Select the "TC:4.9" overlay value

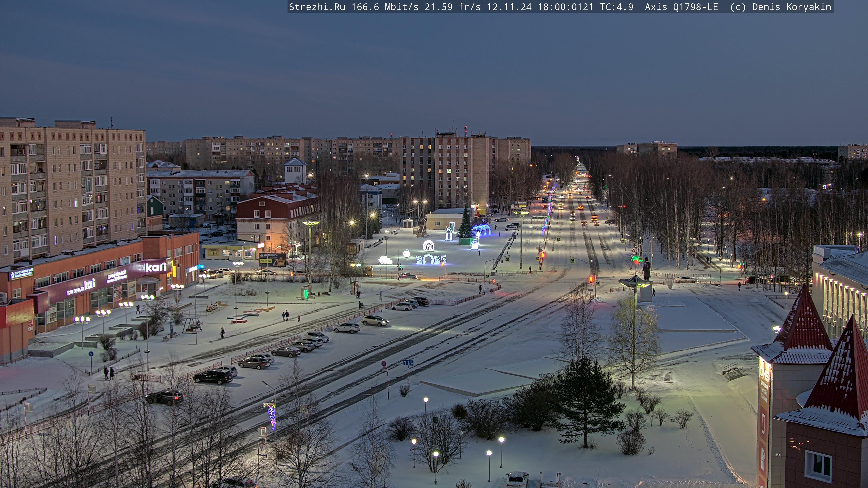616,7
